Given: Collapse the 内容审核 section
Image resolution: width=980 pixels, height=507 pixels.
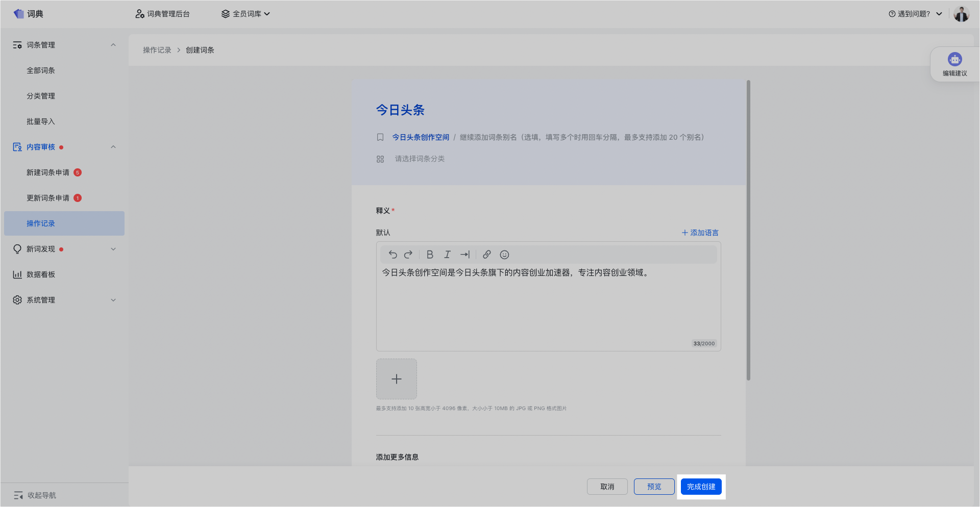Looking at the screenshot, I should click(113, 147).
